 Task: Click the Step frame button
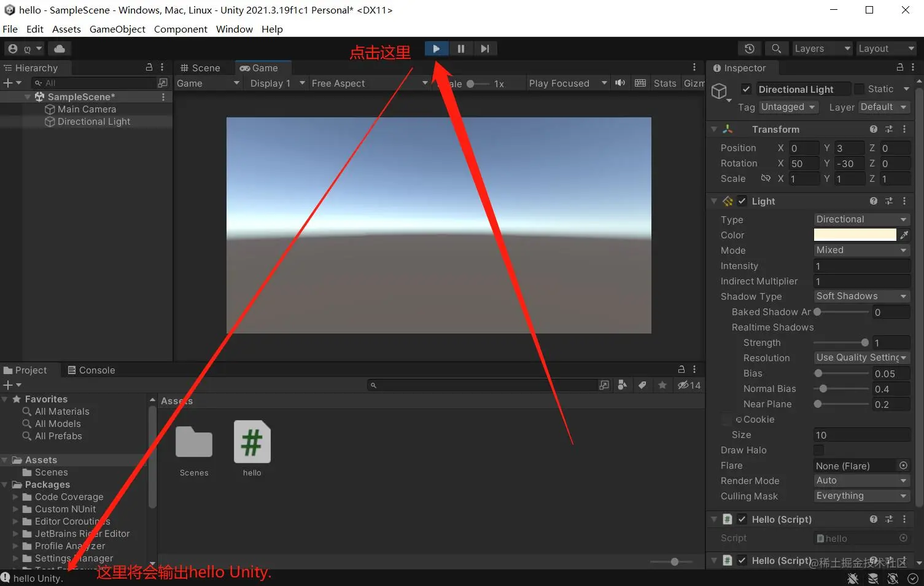click(485, 49)
